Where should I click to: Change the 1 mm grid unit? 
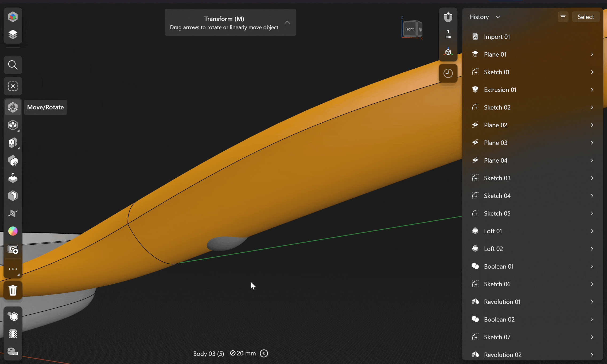(448, 34)
